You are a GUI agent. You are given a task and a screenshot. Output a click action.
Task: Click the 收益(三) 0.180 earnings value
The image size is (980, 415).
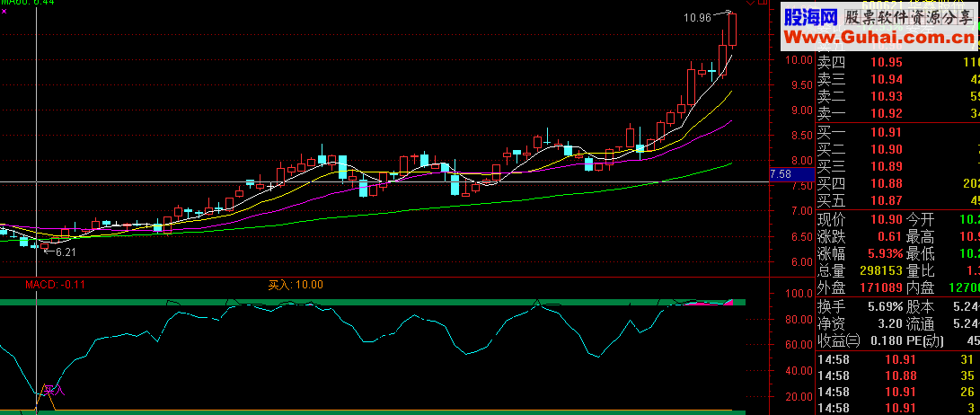[x=885, y=341]
